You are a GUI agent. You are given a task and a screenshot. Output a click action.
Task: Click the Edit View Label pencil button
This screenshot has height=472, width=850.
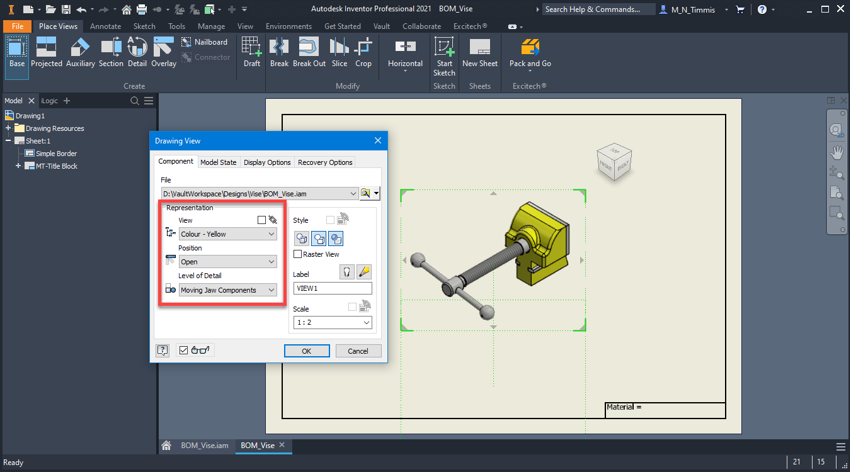point(364,271)
